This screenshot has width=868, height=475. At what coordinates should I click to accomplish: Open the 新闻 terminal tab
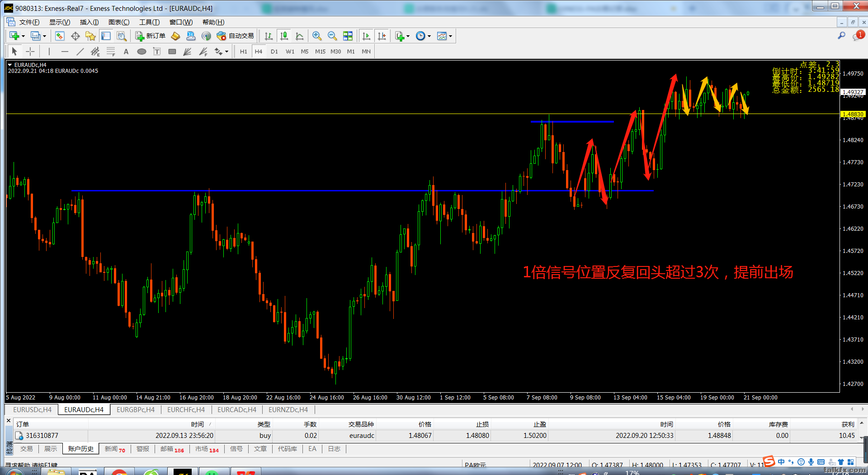[x=115, y=449]
